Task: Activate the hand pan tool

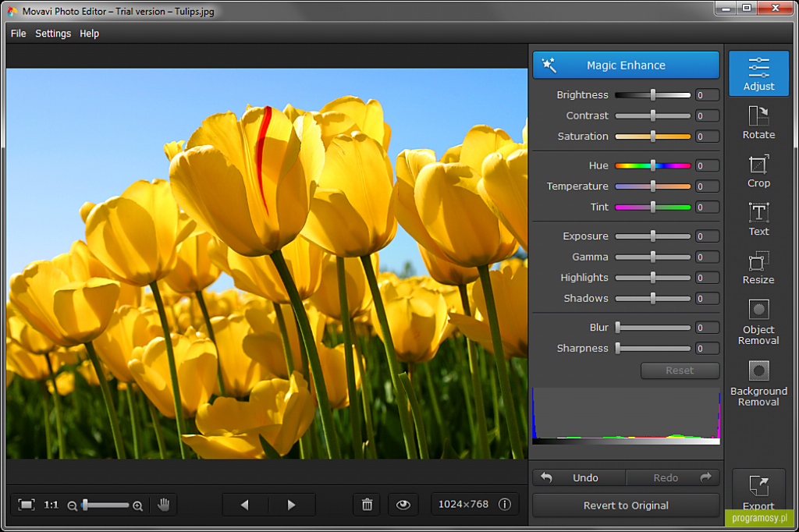Action: (164, 505)
